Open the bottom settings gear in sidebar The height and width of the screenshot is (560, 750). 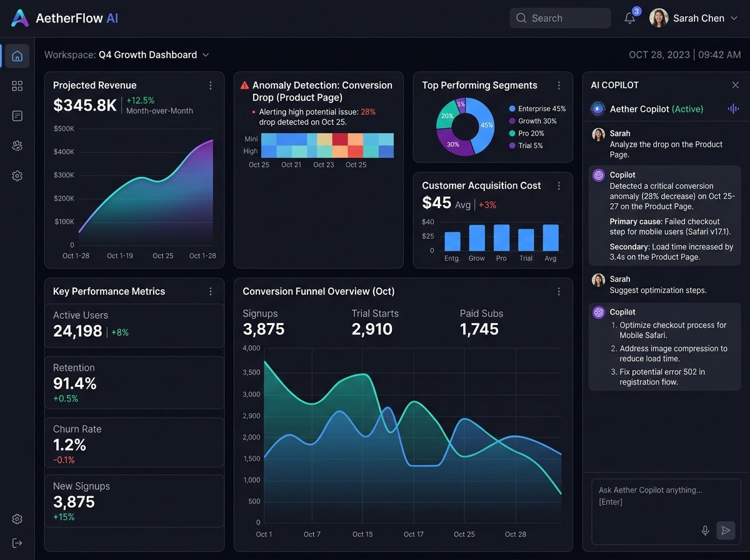coord(17,519)
